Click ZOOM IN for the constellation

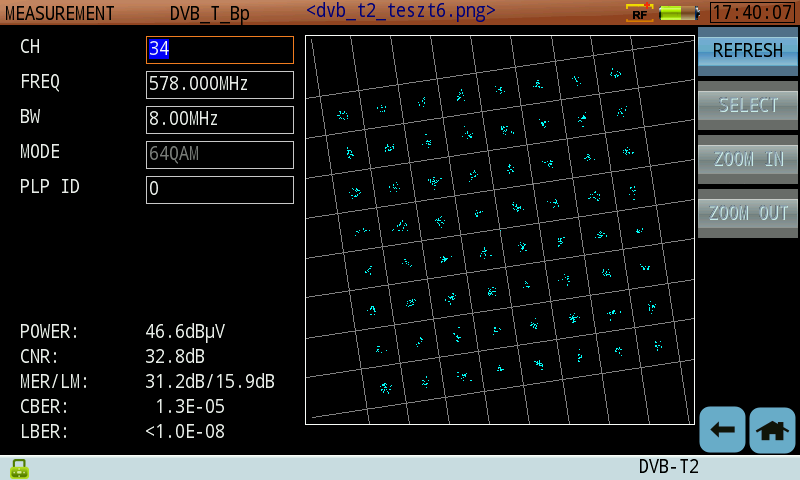tap(748, 159)
